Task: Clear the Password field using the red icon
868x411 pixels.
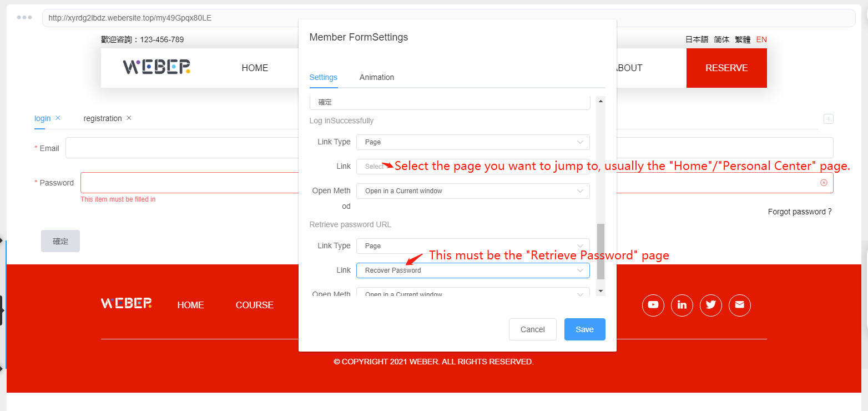Action: 824,183
